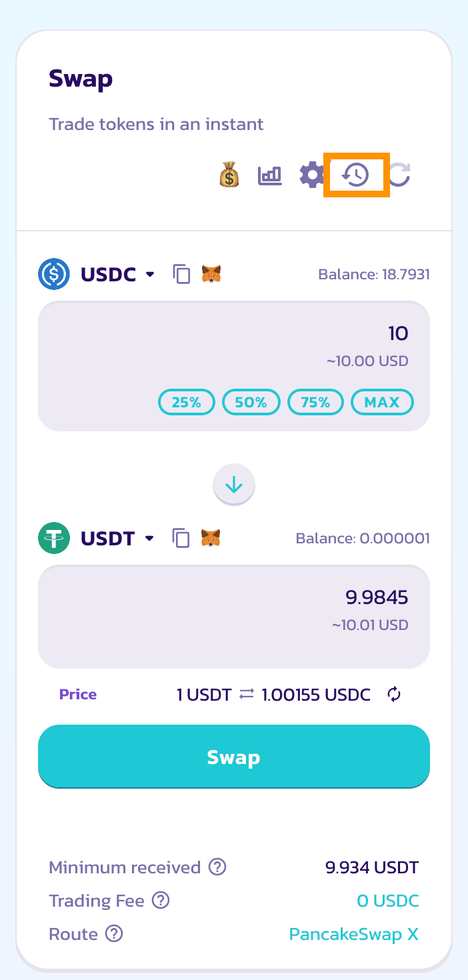Viewport: 468px width, 980px height.
Task: Select 25% of USDC balance
Action: click(187, 402)
